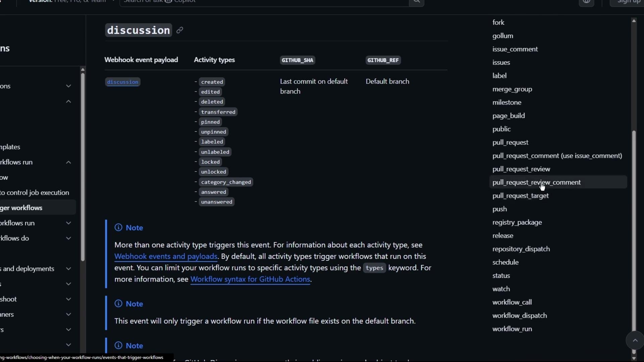The height and width of the screenshot is (362, 644).
Task: Expand the 'nners' section chevron
Action: pyautogui.click(x=68, y=314)
